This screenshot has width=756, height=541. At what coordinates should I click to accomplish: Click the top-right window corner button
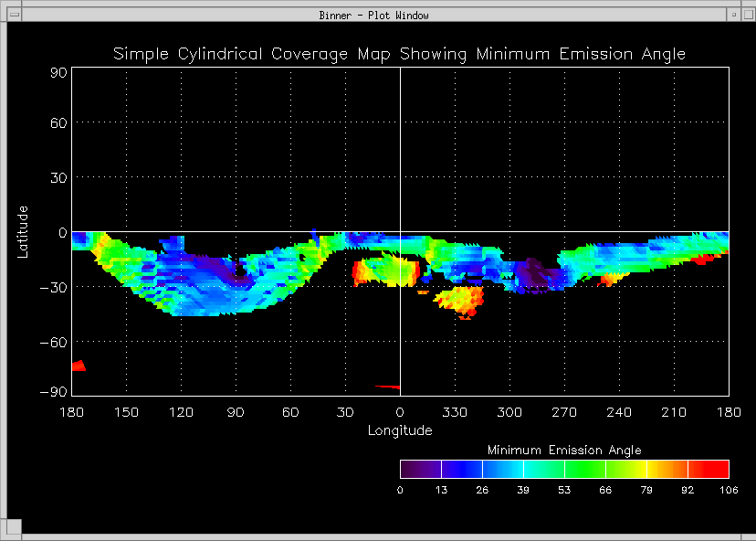747,15
